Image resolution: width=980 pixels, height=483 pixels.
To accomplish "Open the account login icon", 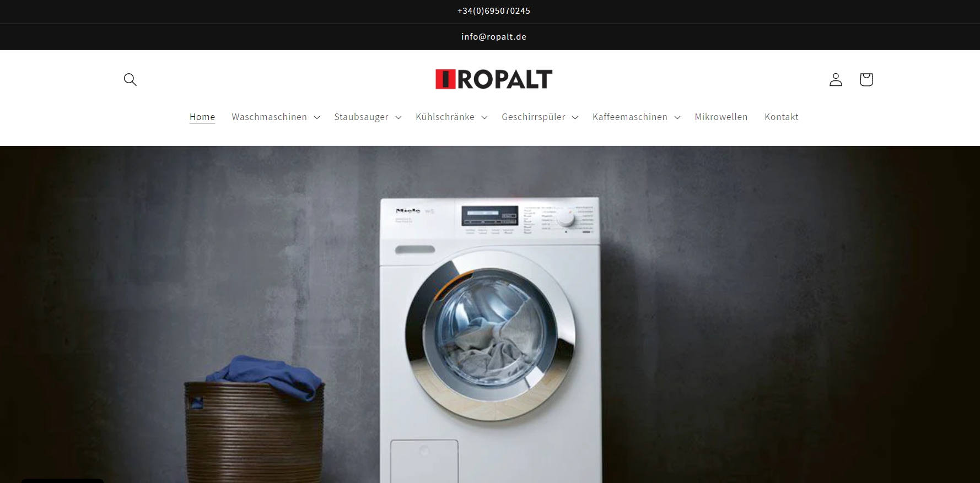I will (x=836, y=79).
